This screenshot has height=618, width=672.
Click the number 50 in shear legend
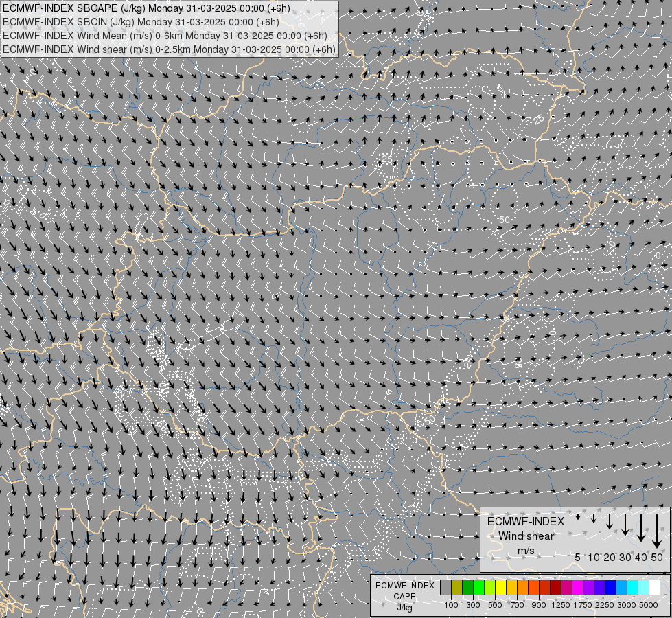pos(657,557)
